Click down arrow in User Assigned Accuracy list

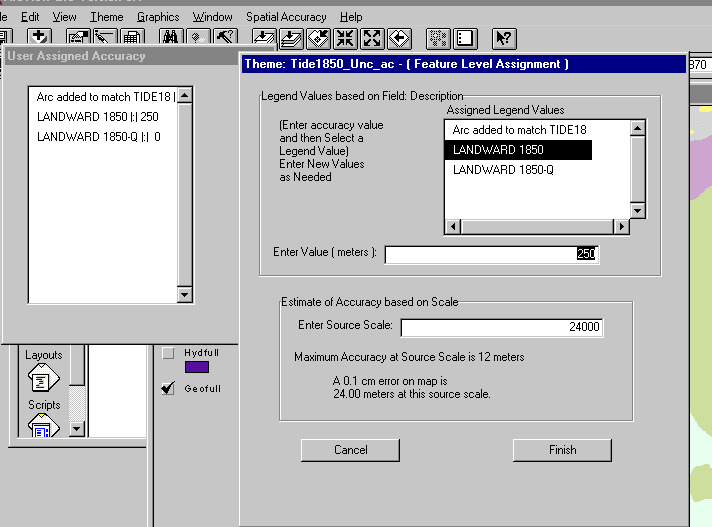(x=184, y=294)
